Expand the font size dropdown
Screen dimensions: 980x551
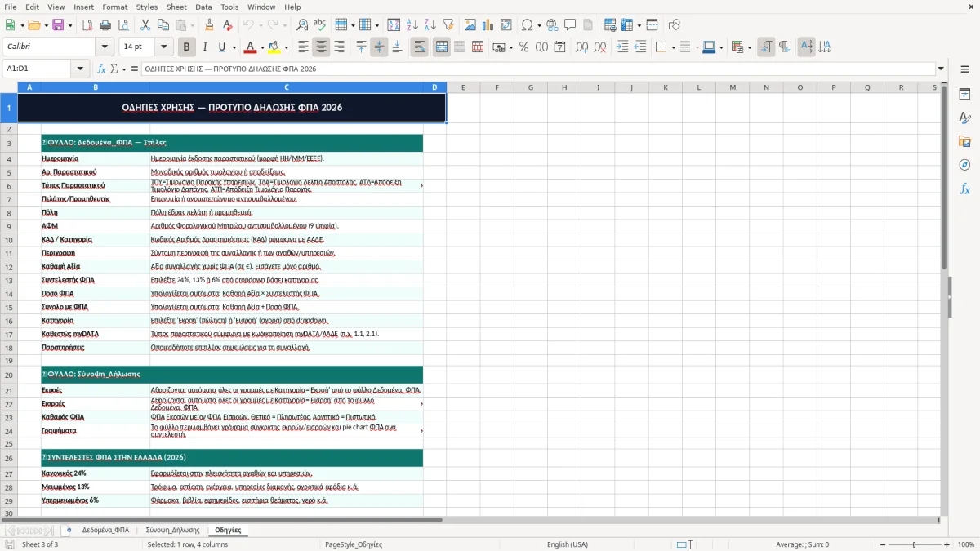tap(164, 47)
